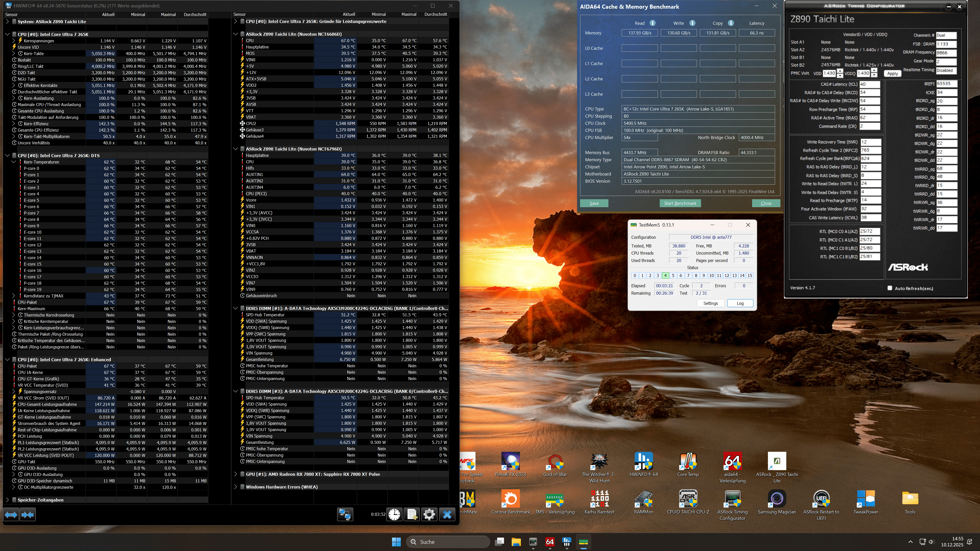The width and height of the screenshot is (980, 551).
Task: Select TestMem5 status thread box 4
Action: click(665, 276)
